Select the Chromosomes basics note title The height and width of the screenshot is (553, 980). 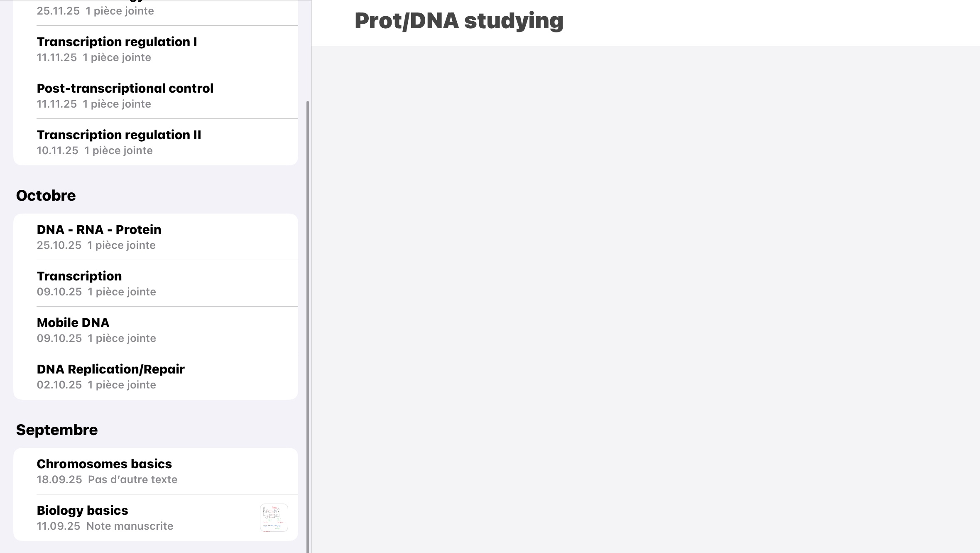click(104, 464)
